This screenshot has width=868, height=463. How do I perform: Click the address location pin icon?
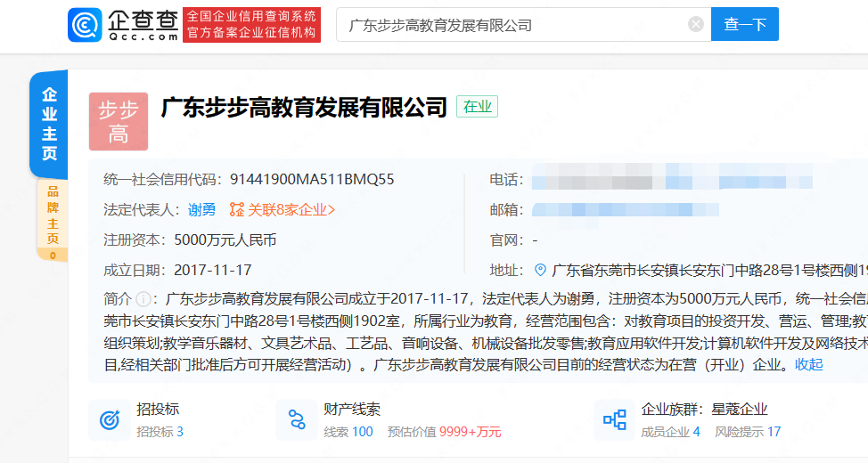click(x=540, y=270)
